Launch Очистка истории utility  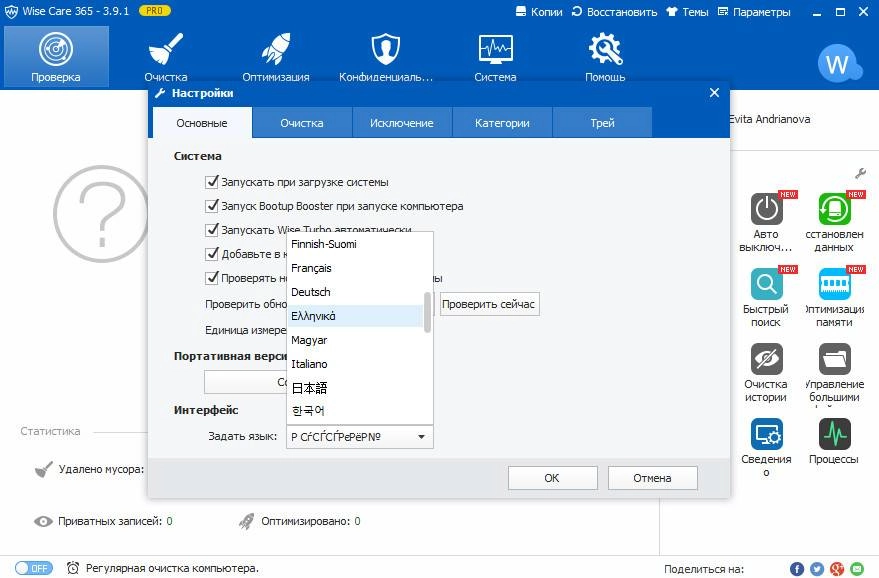[766, 372]
